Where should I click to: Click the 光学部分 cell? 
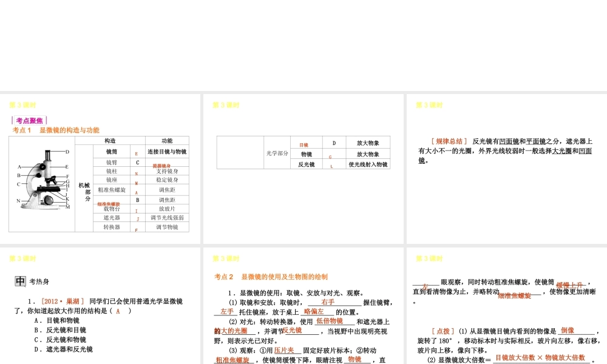click(277, 153)
